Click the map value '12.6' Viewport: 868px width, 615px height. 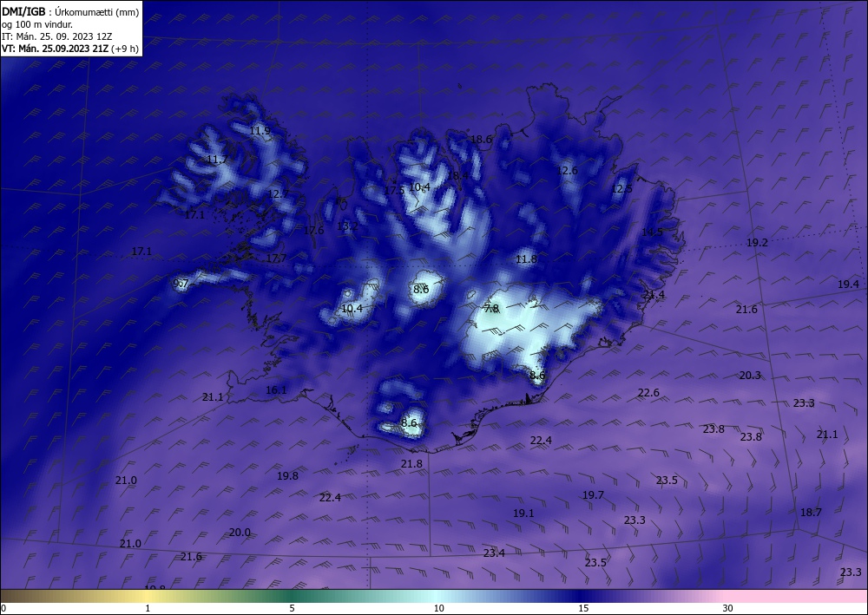(567, 170)
